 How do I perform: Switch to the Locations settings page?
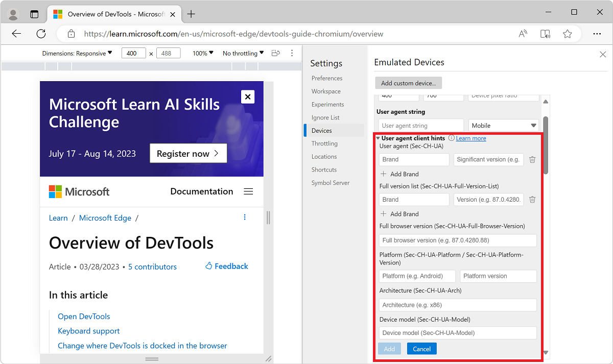324,156
